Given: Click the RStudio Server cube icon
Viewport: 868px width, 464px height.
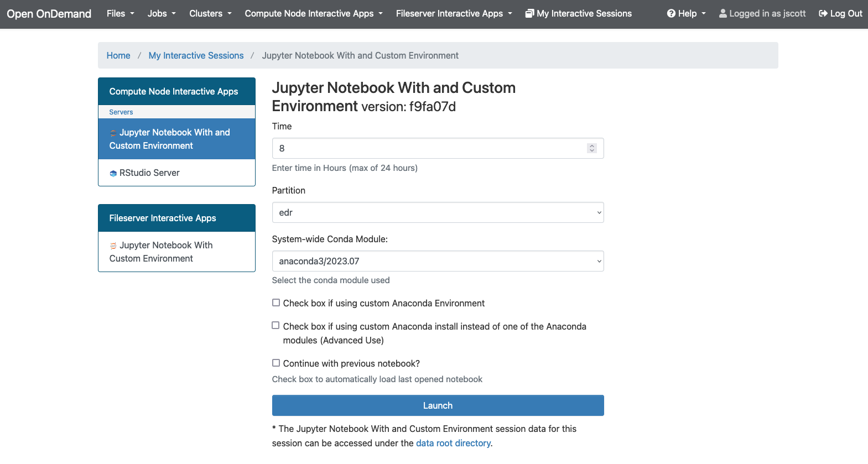Looking at the screenshot, I should tap(113, 173).
